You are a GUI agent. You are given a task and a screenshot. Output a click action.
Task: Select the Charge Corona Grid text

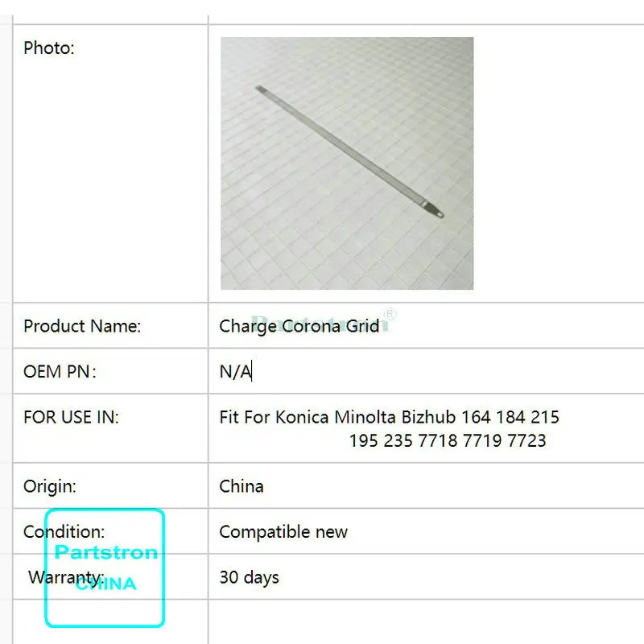pos(299,326)
